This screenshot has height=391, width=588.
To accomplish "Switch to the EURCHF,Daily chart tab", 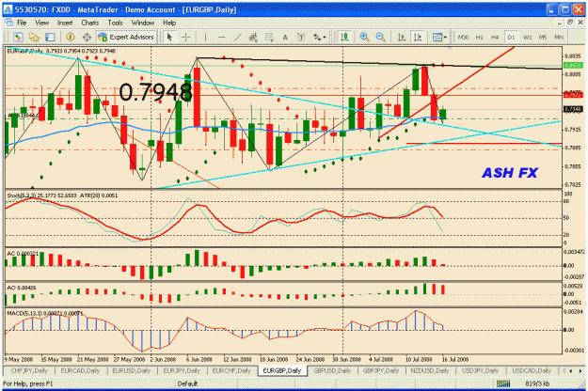I will [231, 370].
